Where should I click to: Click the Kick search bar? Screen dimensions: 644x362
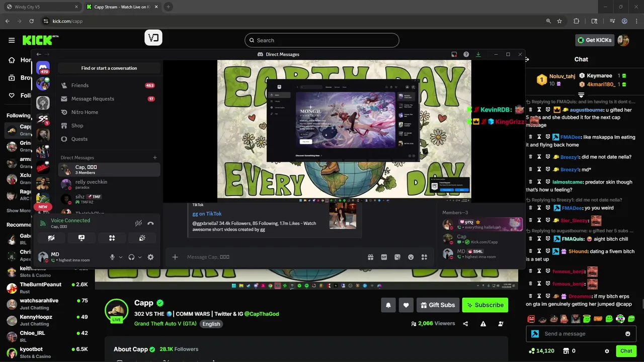tap(322, 40)
